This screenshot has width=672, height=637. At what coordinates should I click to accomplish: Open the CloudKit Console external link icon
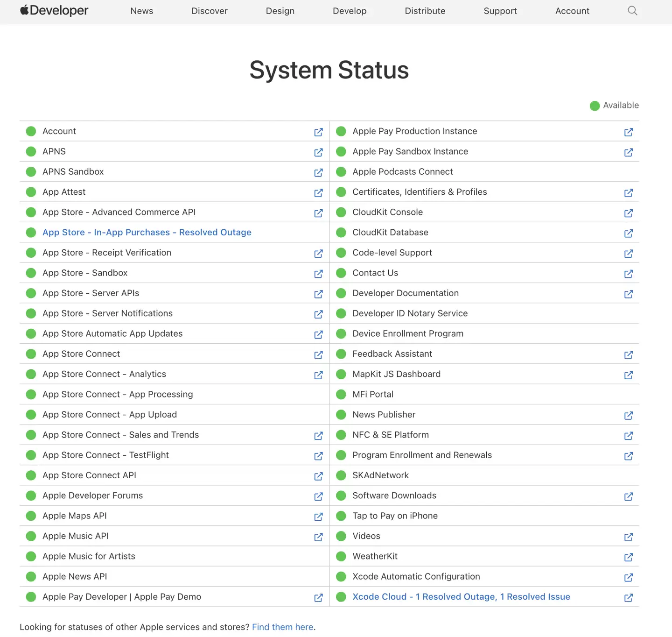pyautogui.click(x=629, y=213)
